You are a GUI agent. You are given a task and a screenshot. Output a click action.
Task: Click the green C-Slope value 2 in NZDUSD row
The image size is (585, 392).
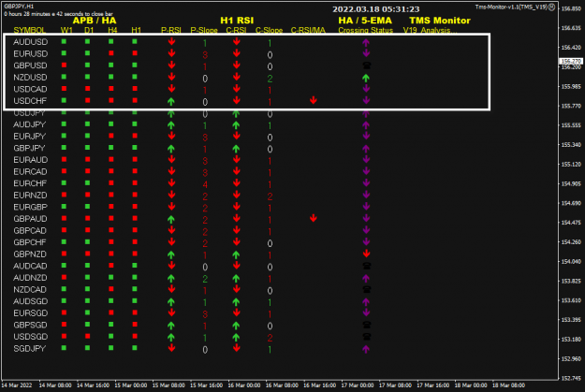point(270,79)
